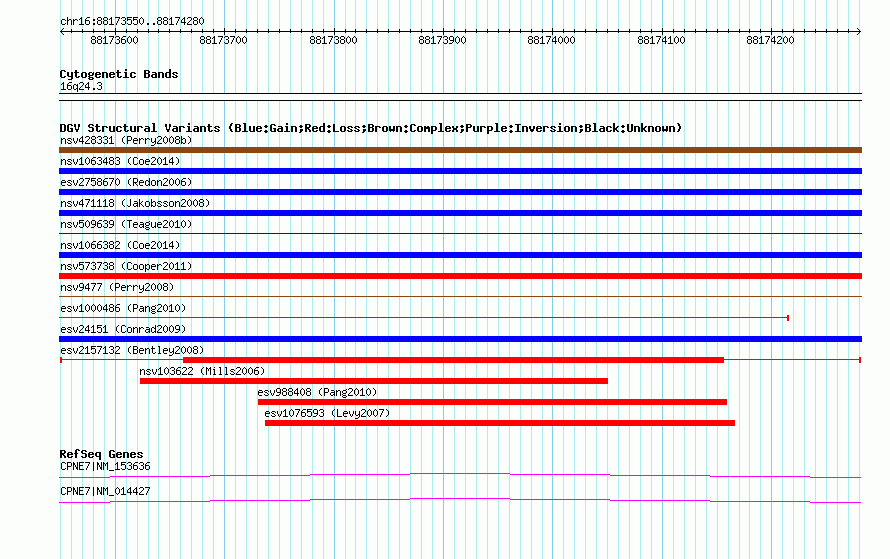Select the blue esv24151 gain bar
Image resolution: width=890 pixels, height=559 pixels.
460,339
